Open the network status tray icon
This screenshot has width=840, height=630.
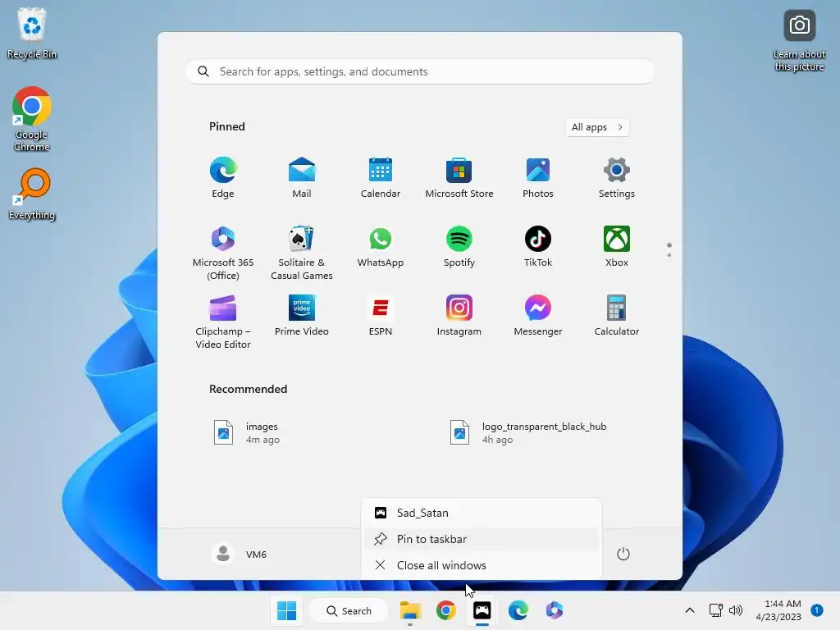click(x=715, y=610)
